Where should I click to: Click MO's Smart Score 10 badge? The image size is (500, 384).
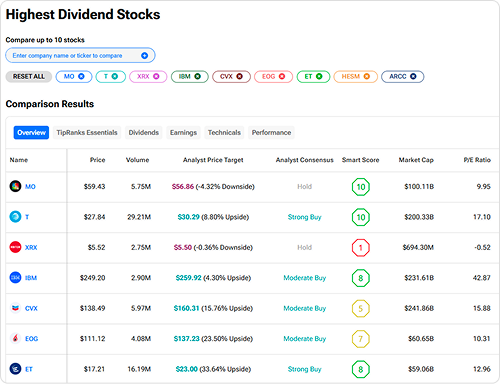click(x=361, y=187)
